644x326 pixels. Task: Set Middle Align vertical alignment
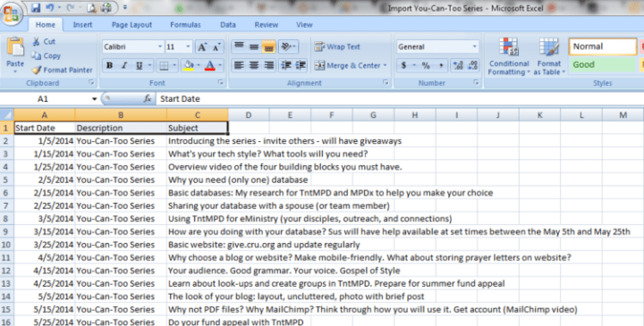tap(254, 46)
